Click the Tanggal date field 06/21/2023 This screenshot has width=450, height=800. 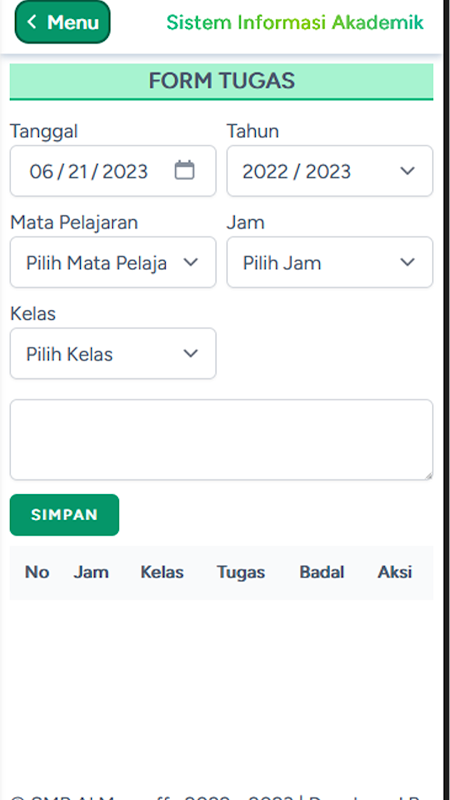pos(113,171)
